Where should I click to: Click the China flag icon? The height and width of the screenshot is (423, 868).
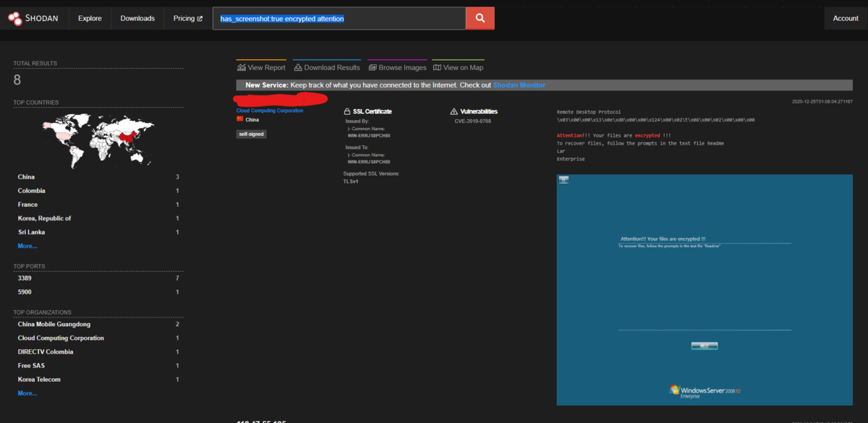(240, 119)
